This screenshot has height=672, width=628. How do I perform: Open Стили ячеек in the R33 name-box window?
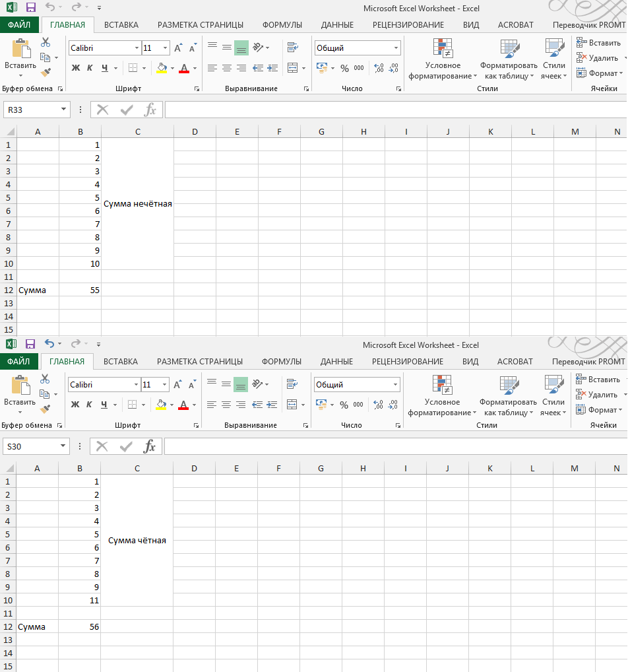point(554,59)
